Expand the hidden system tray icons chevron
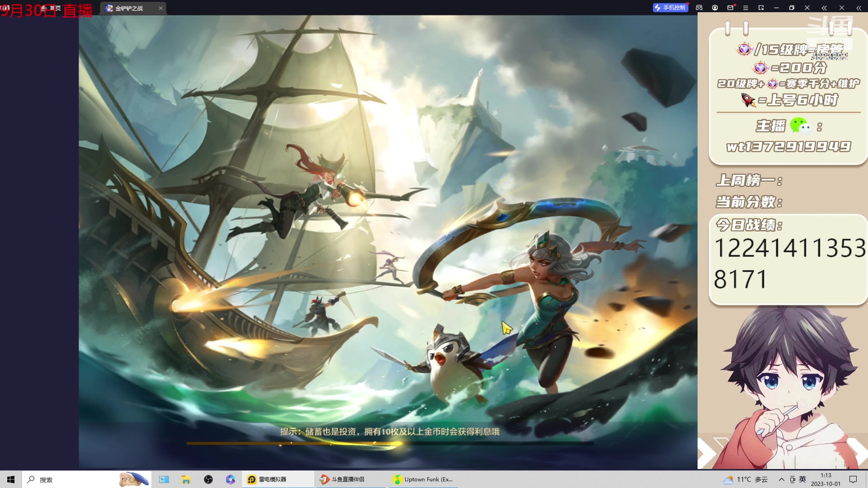Image resolution: width=868 pixels, height=488 pixels. [781, 479]
